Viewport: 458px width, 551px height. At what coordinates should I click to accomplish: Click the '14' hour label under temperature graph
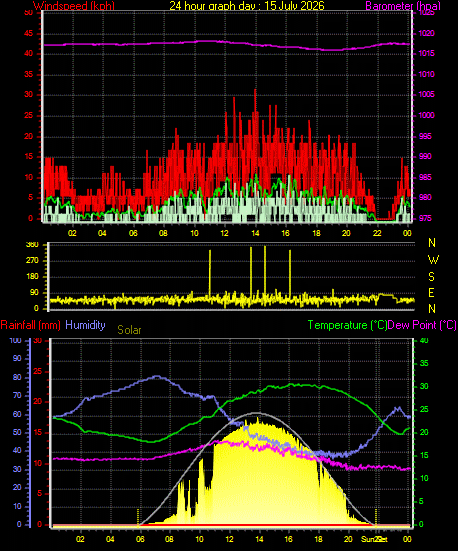pyautogui.click(x=260, y=539)
